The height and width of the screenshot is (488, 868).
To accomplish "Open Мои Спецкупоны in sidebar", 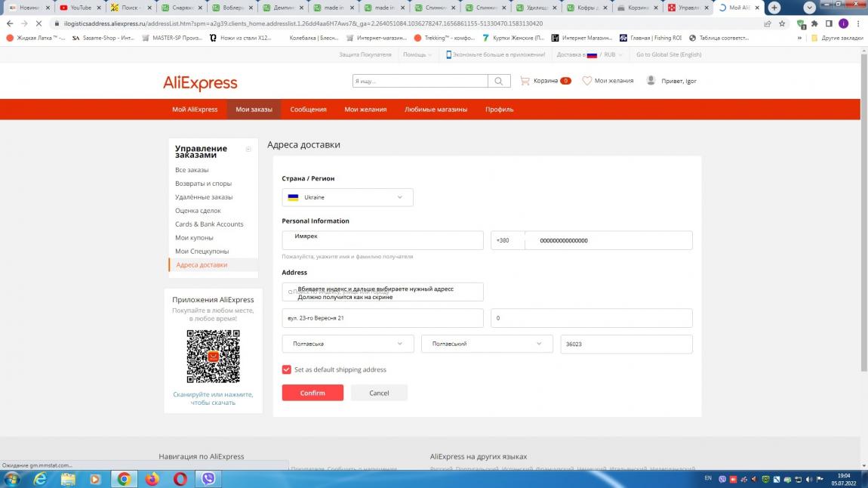I will click(x=202, y=252).
